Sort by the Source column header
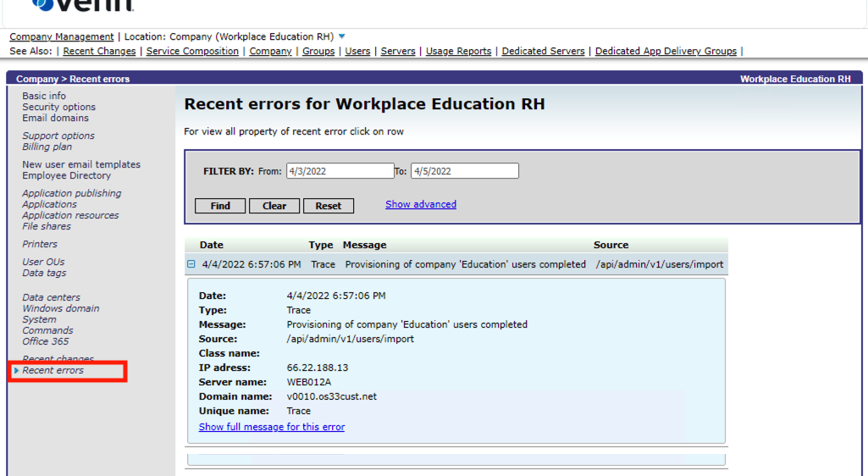 (611, 245)
